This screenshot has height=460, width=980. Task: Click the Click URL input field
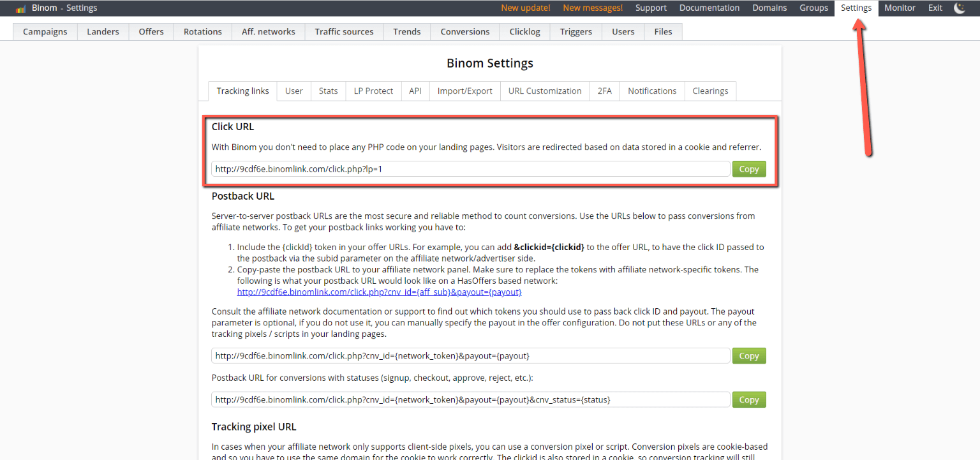pos(471,169)
